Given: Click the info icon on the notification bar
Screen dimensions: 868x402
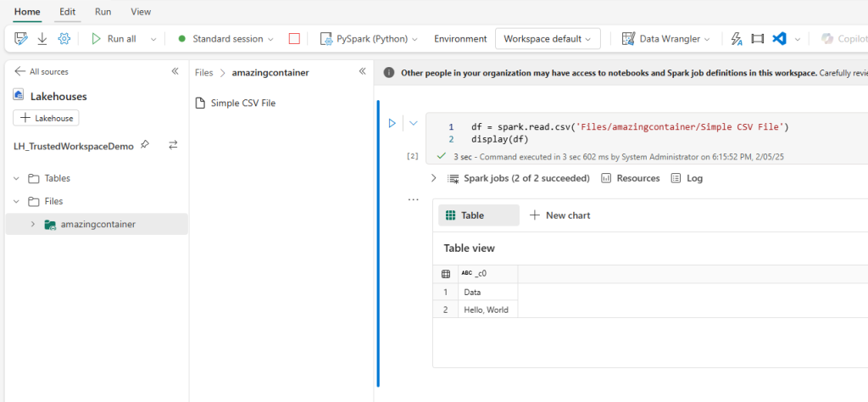Looking at the screenshot, I should pyautogui.click(x=389, y=73).
